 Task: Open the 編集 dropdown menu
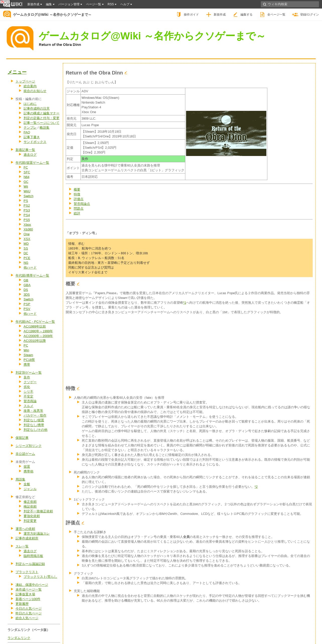pyautogui.click(x=50, y=4)
